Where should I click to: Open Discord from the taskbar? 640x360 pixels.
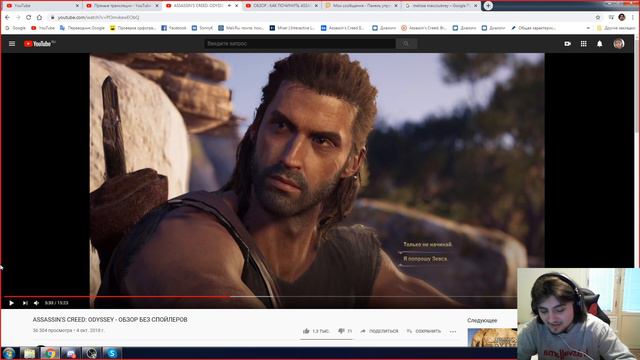click(71, 353)
